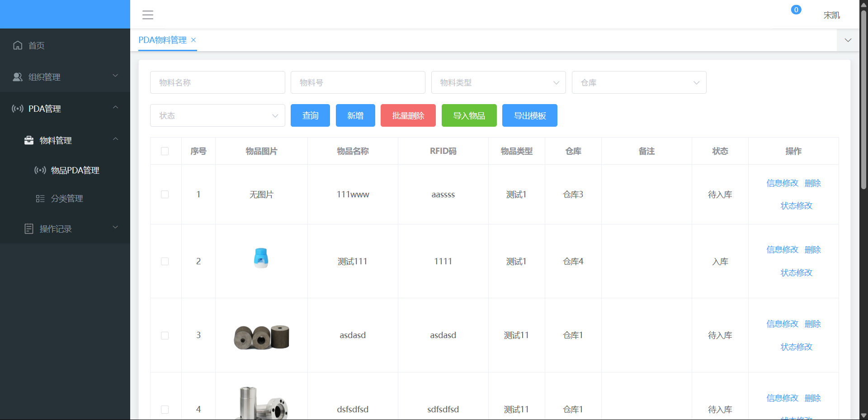Click the 物料管理 briefcase icon

click(29, 140)
